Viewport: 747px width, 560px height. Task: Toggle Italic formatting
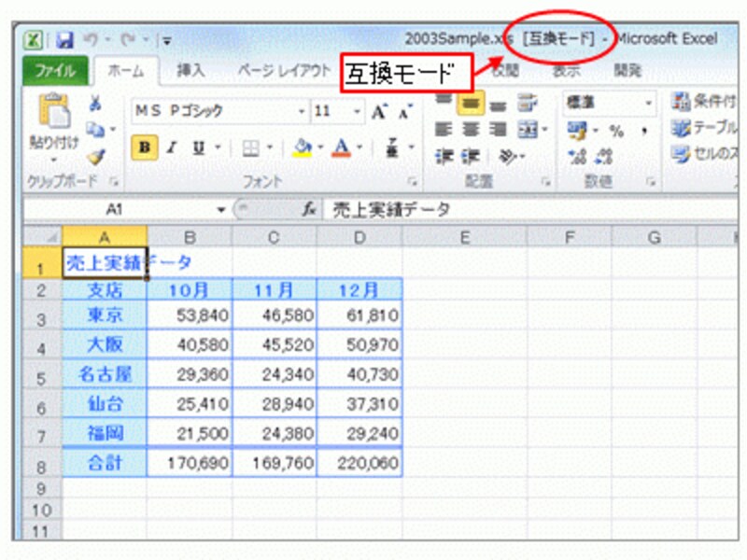[172, 147]
